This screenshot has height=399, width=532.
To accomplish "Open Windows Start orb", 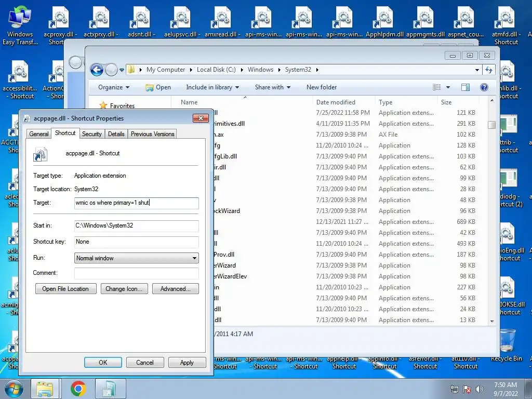I will tap(14, 389).
